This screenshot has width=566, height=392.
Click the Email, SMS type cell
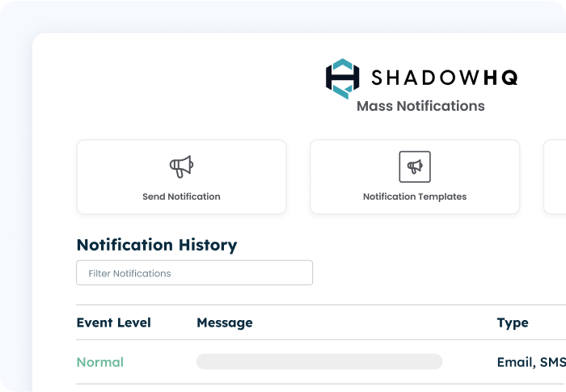pos(530,362)
